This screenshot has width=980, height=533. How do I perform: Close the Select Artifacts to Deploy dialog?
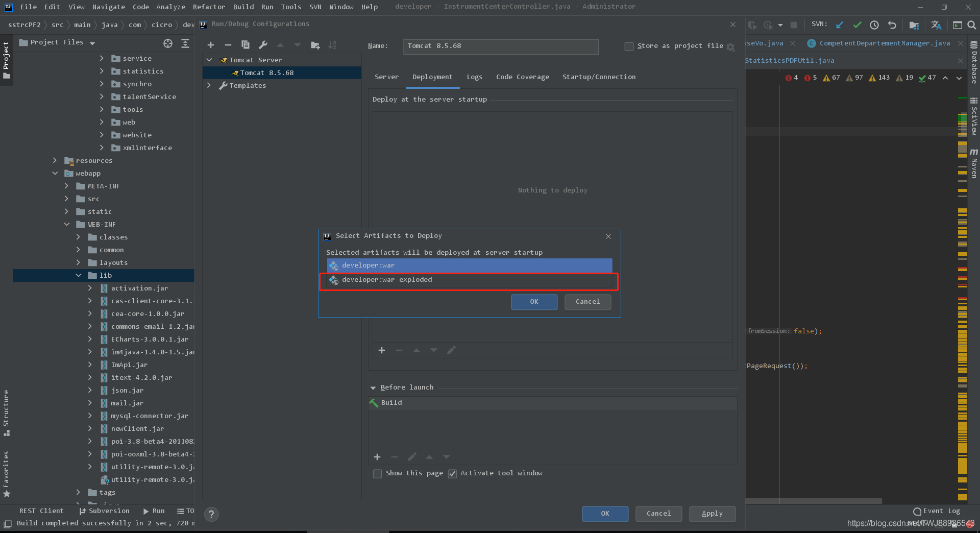coord(608,236)
